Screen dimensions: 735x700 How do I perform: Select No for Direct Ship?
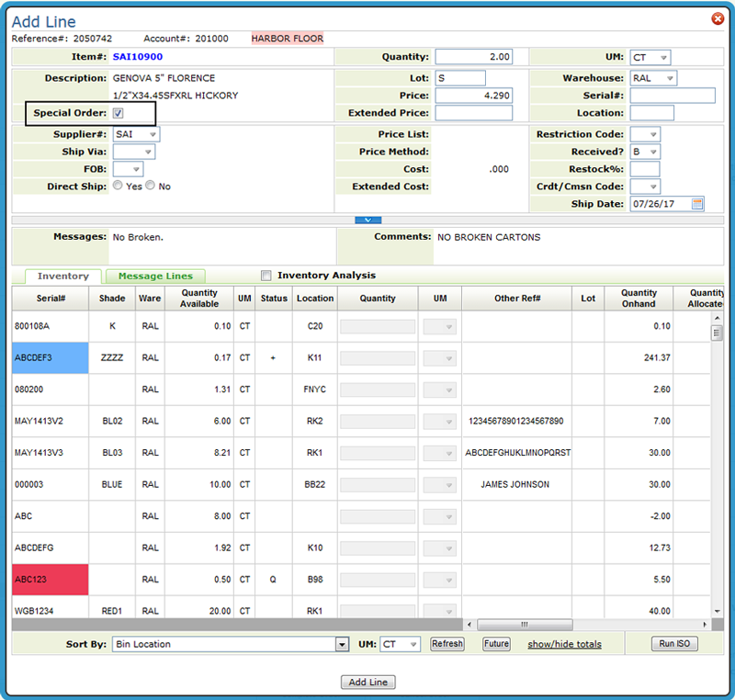151,186
